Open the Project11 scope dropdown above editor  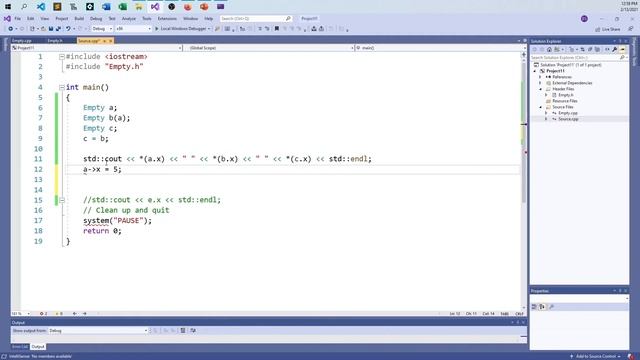pos(97,48)
